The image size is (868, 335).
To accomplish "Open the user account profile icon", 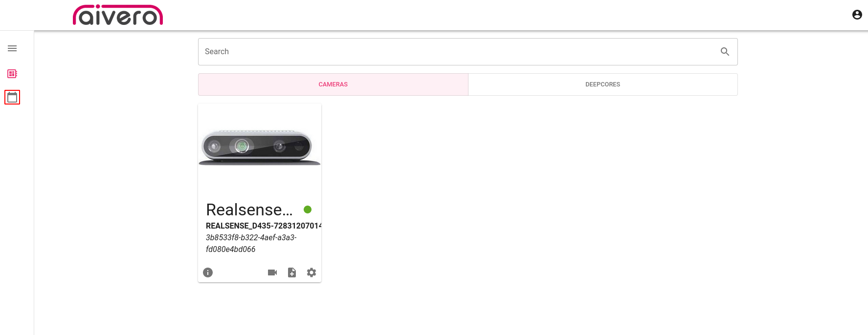I will tap(857, 15).
